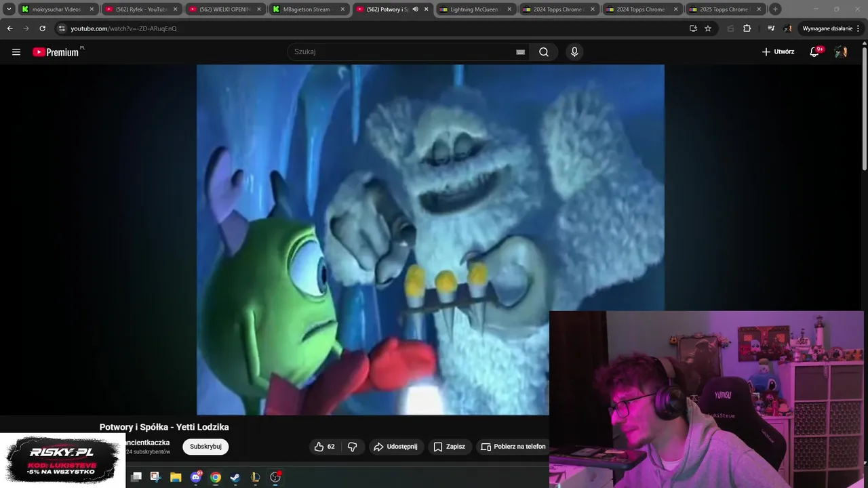Switch to the mokrysuchar Videos tab

(56, 9)
